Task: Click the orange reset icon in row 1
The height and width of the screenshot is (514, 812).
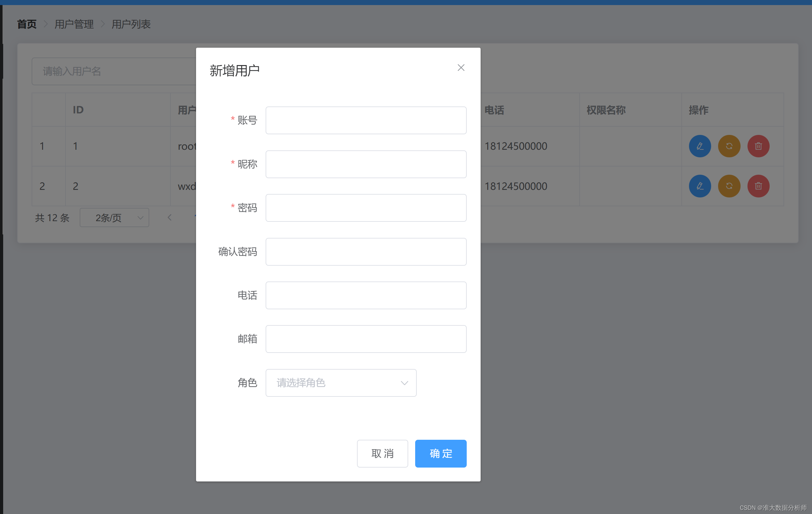Action: point(729,146)
